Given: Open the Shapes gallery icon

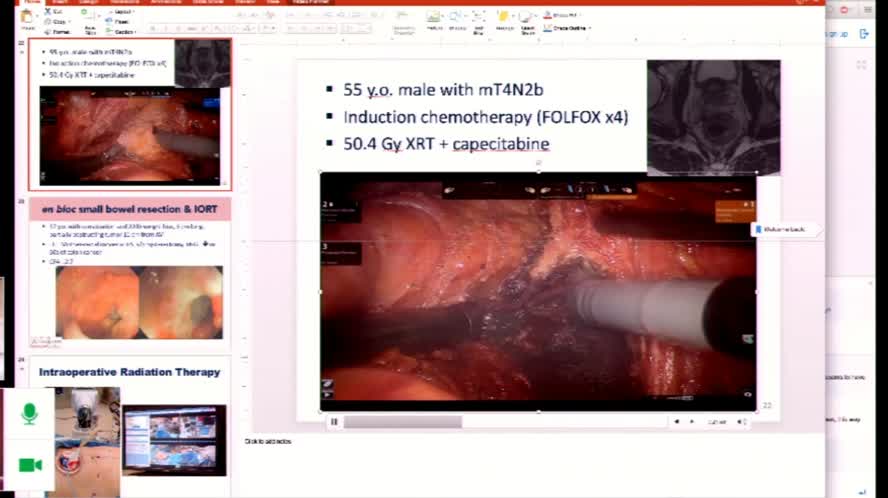Looking at the screenshot, I should click(x=456, y=16).
